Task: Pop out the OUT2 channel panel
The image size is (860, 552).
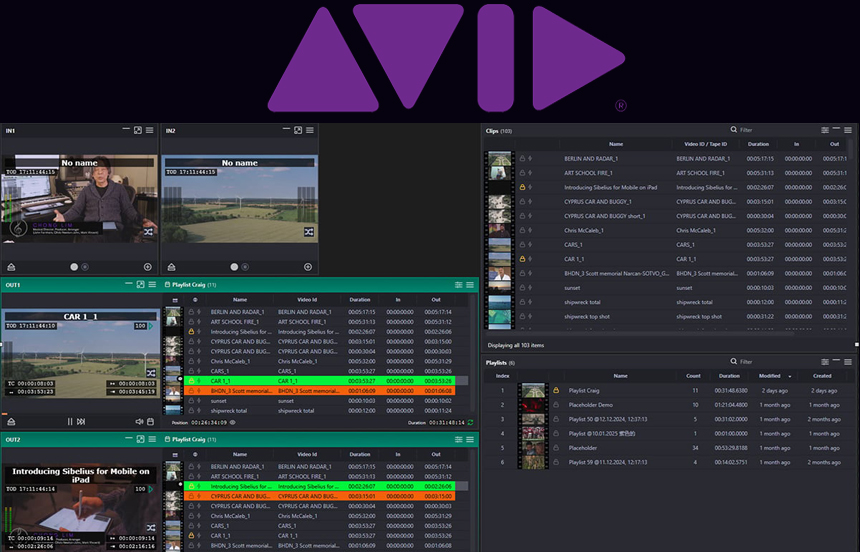Action: 140,439
